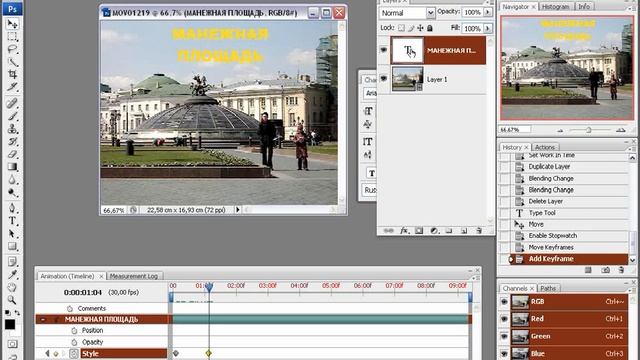Viewport: 640px width, 360px height.
Task: Click the Add layer mask icon
Action: (419, 231)
